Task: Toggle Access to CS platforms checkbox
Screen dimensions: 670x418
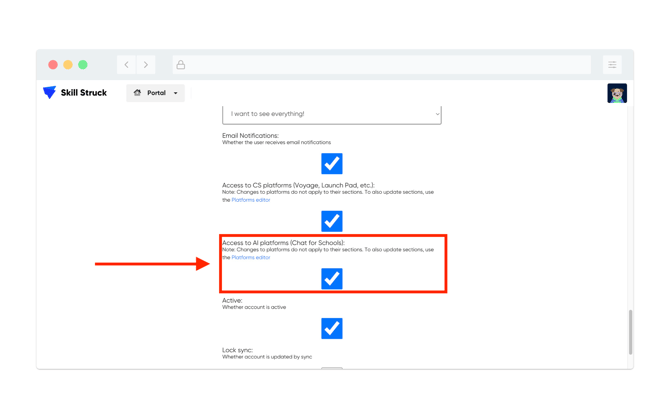Action: [331, 220]
